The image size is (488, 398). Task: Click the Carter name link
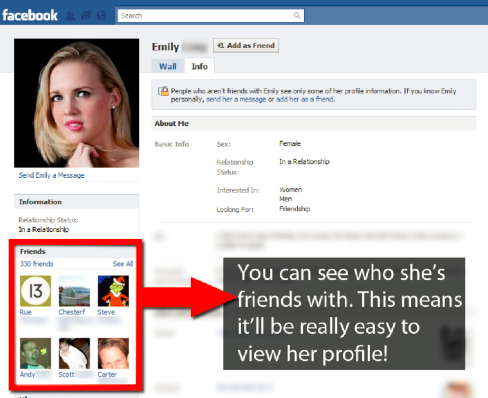pyautogui.click(x=107, y=375)
